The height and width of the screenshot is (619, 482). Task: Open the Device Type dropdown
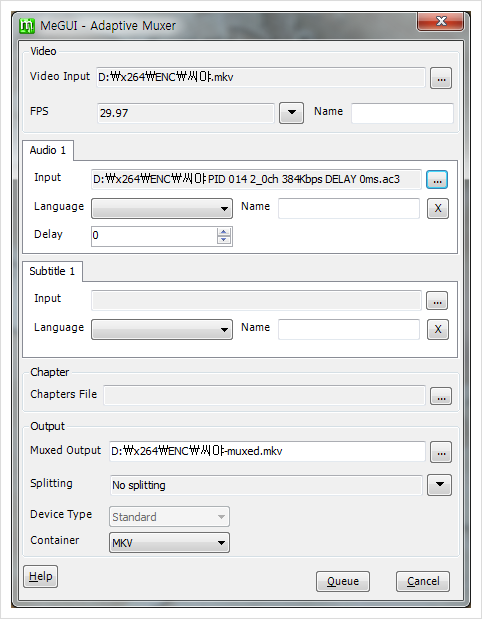(x=169, y=517)
